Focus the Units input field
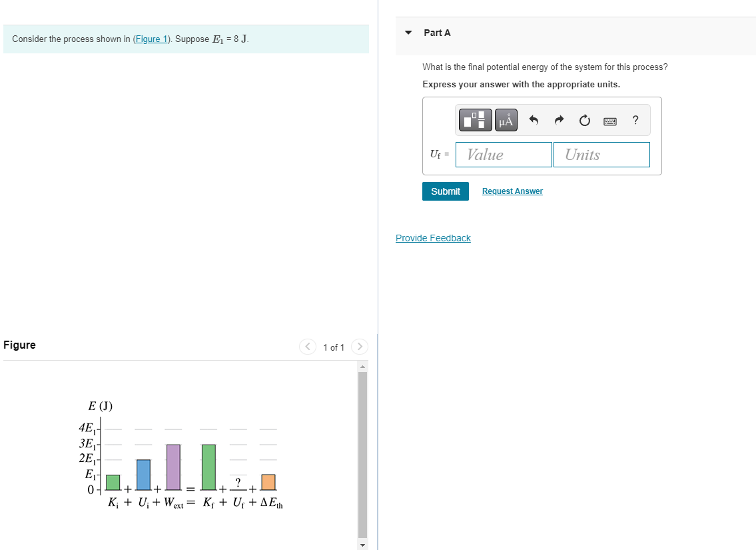The image size is (756, 550). [x=601, y=155]
